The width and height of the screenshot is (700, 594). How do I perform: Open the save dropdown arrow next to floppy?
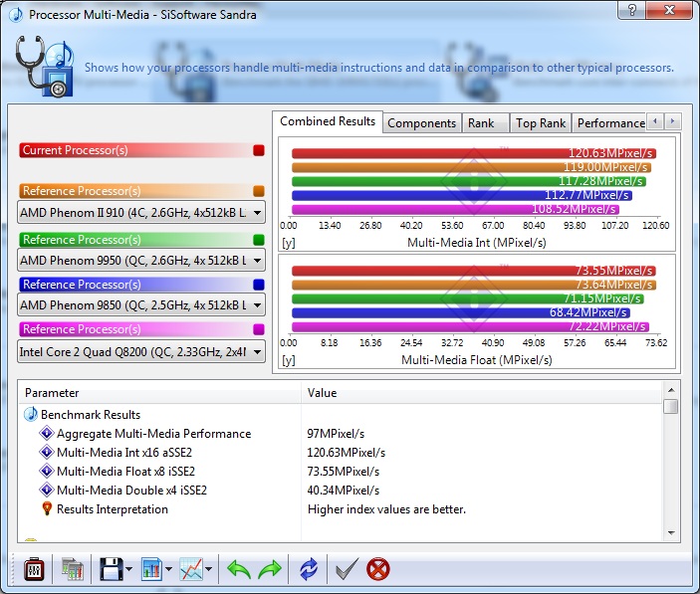click(129, 569)
